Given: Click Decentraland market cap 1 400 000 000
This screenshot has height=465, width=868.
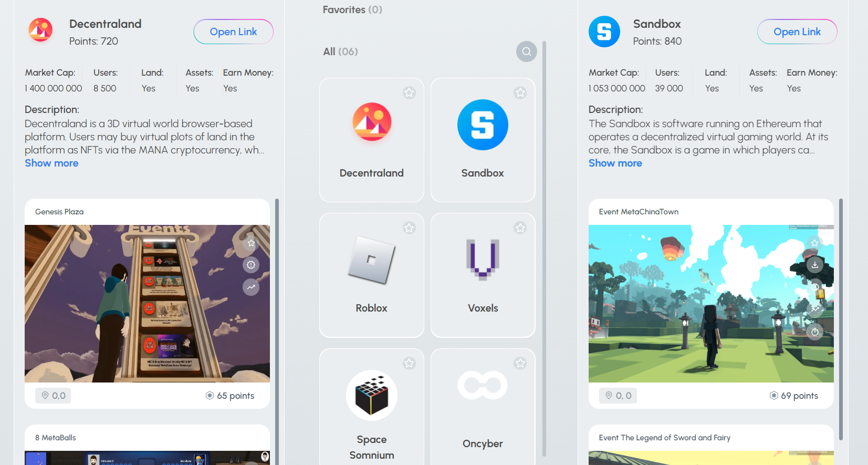Looking at the screenshot, I should [54, 88].
